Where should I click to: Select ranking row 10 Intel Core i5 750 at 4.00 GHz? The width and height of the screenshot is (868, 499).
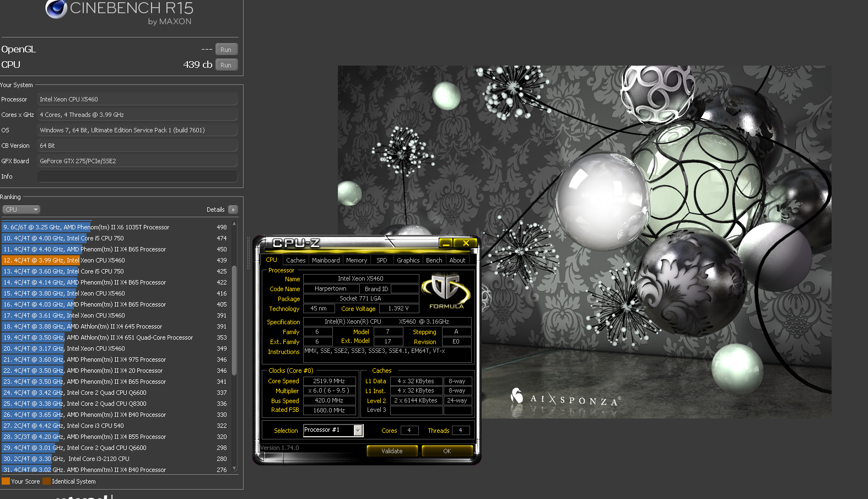115,238
